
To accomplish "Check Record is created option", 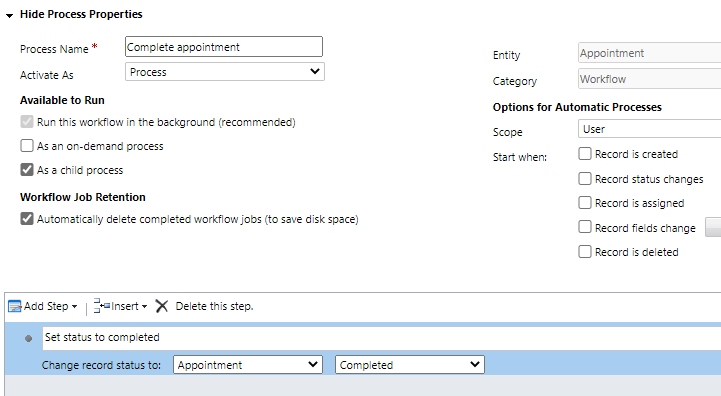I will tap(584, 154).
